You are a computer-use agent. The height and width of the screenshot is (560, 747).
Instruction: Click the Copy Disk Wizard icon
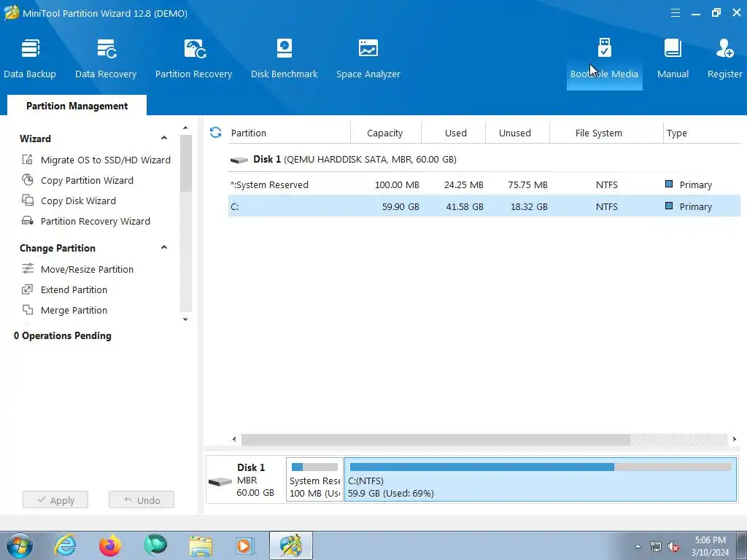[x=28, y=201]
